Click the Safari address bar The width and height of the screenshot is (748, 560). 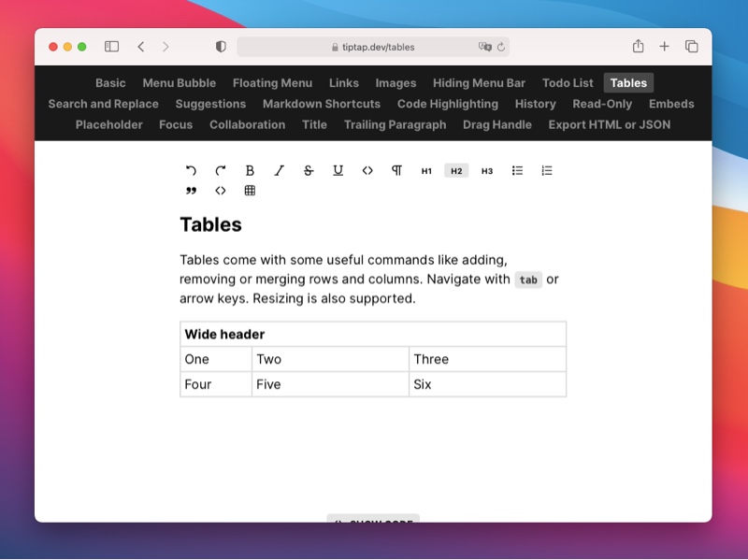point(373,47)
